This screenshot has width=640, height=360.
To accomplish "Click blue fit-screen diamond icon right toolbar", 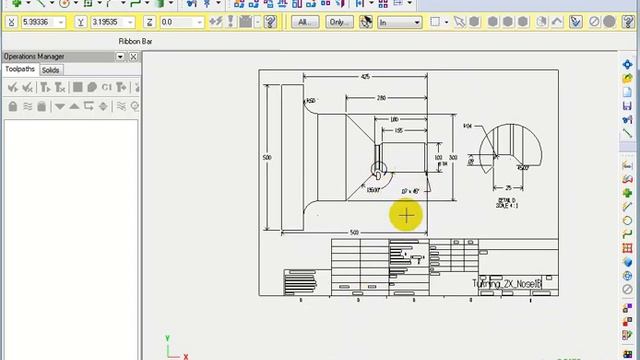I will pyautogui.click(x=627, y=64).
